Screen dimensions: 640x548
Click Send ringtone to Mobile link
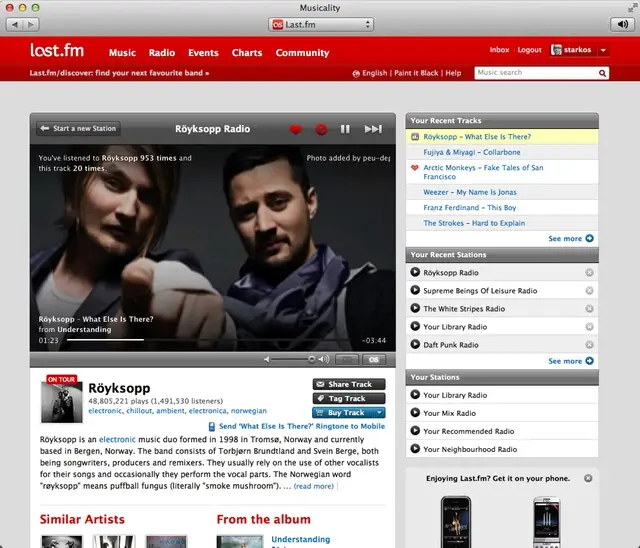tap(302, 426)
